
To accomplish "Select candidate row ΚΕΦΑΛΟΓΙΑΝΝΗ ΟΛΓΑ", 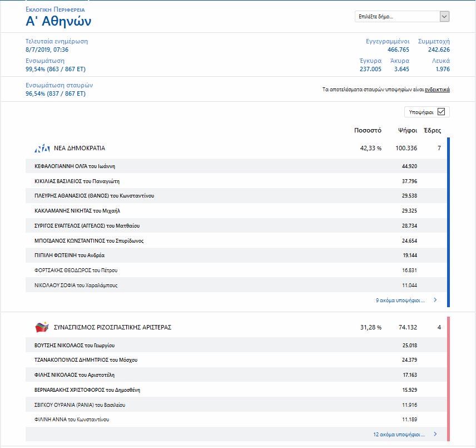I will coord(236,166).
